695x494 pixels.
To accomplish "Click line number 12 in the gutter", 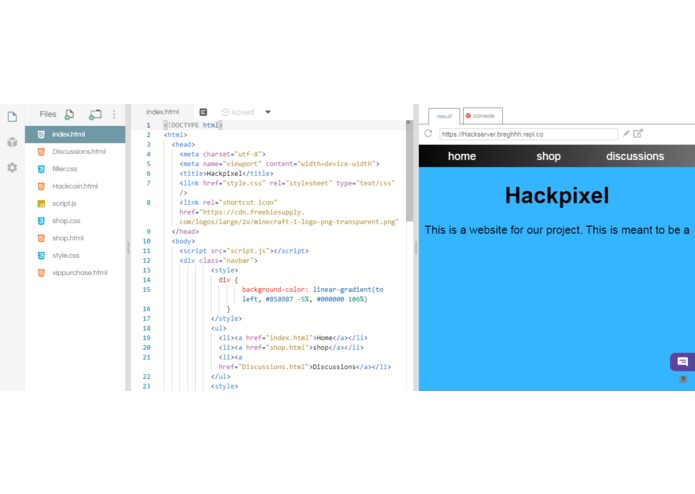I will coord(147,261).
